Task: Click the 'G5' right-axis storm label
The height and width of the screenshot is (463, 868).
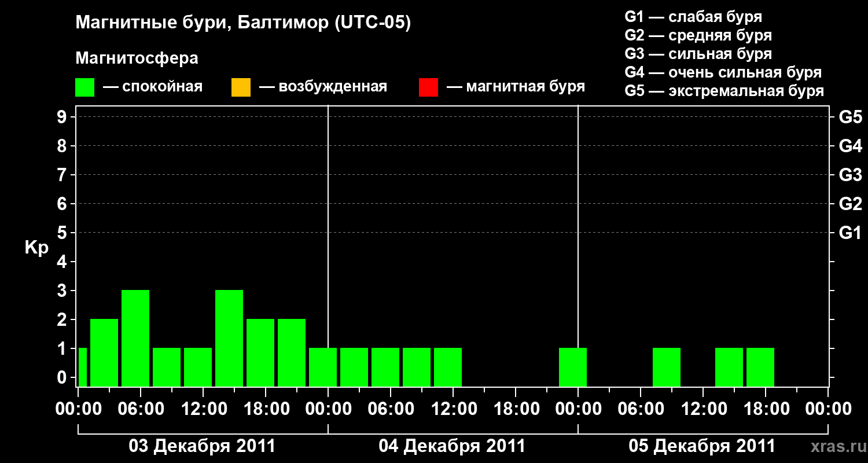Action: [x=850, y=117]
